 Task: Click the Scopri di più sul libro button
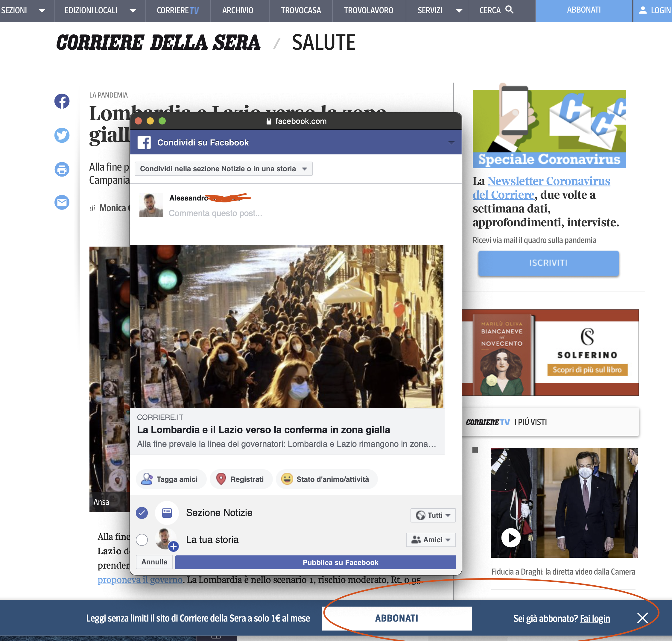pyautogui.click(x=587, y=370)
